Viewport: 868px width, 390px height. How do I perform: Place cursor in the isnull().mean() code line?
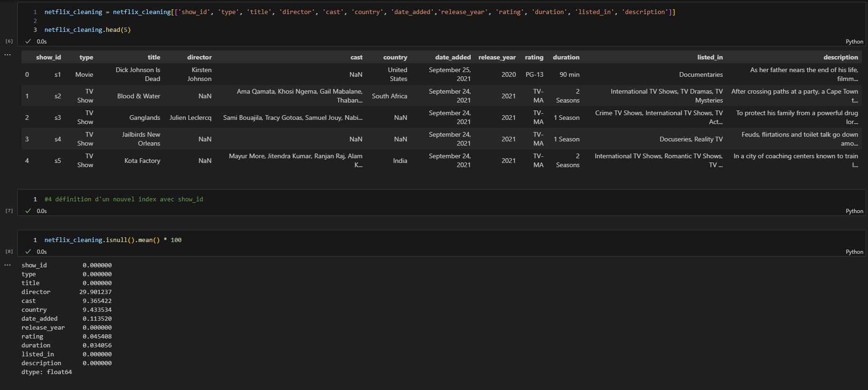pyautogui.click(x=112, y=240)
